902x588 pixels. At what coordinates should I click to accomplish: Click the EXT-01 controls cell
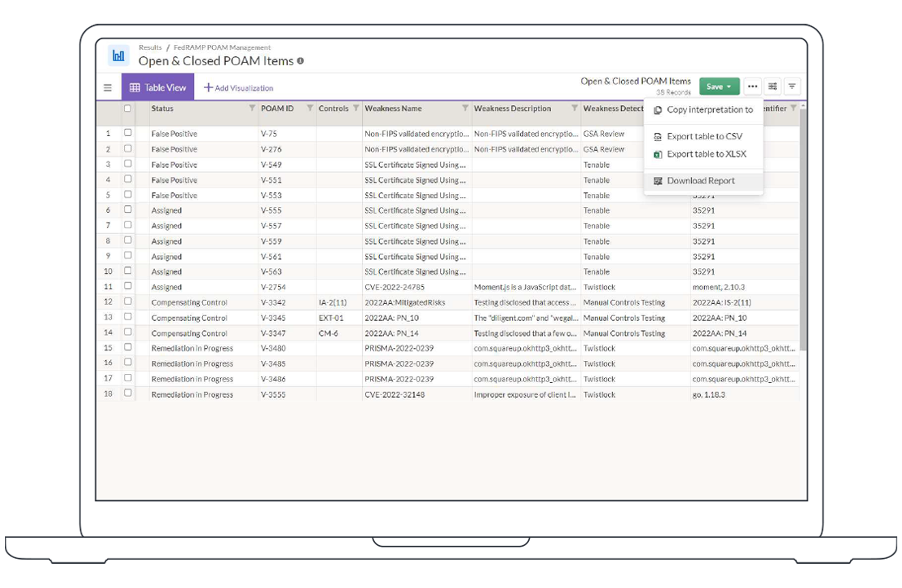pyautogui.click(x=340, y=318)
